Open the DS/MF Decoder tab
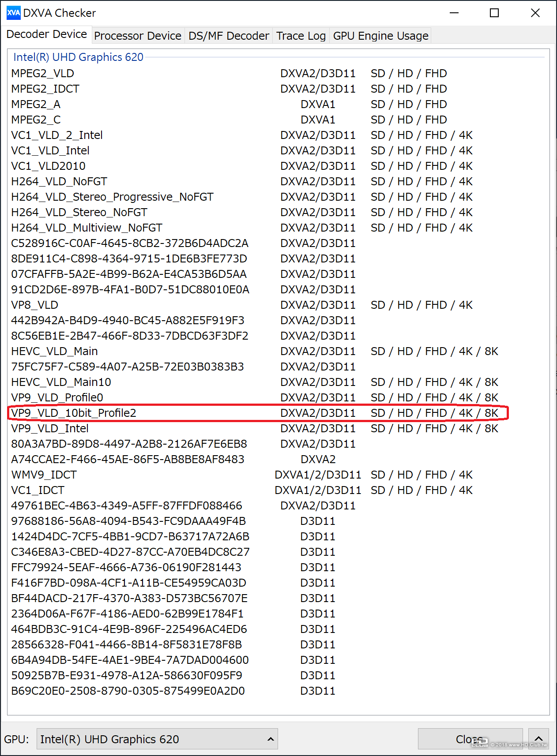 (x=229, y=36)
